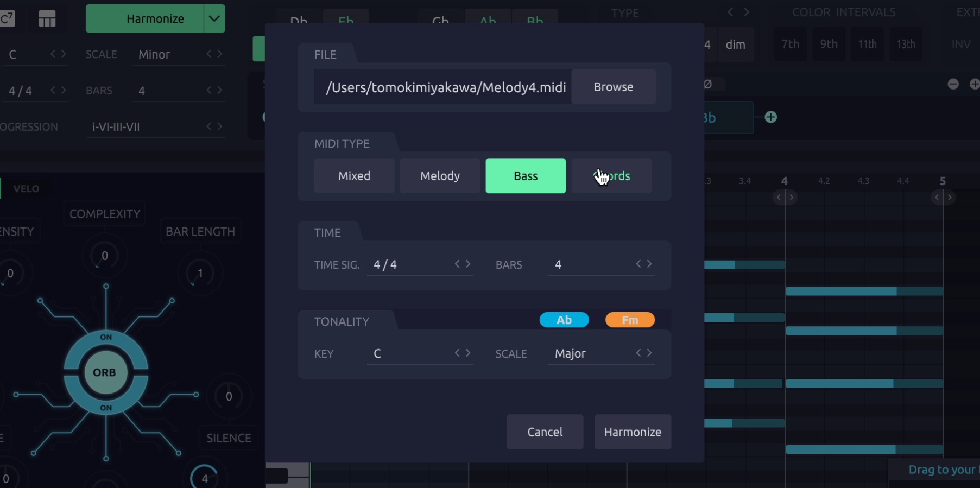Decrease dialog TIME SIG. with left arrow
This screenshot has height=488, width=980.
[x=457, y=264]
